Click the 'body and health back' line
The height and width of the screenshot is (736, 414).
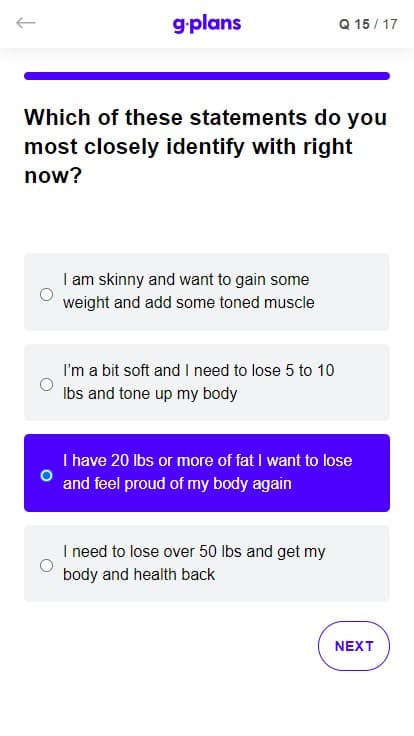139,574
